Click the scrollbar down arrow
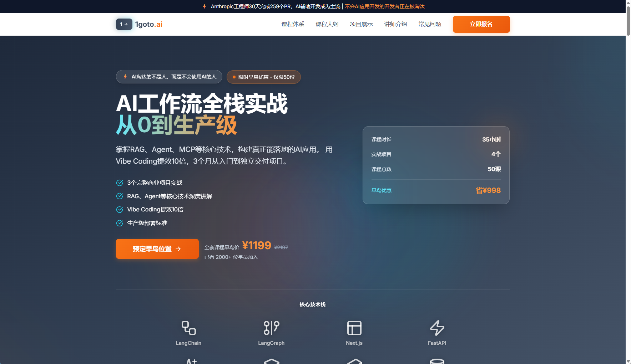The height and width of the screenshot is (364, 631). [x=628, y=361]
